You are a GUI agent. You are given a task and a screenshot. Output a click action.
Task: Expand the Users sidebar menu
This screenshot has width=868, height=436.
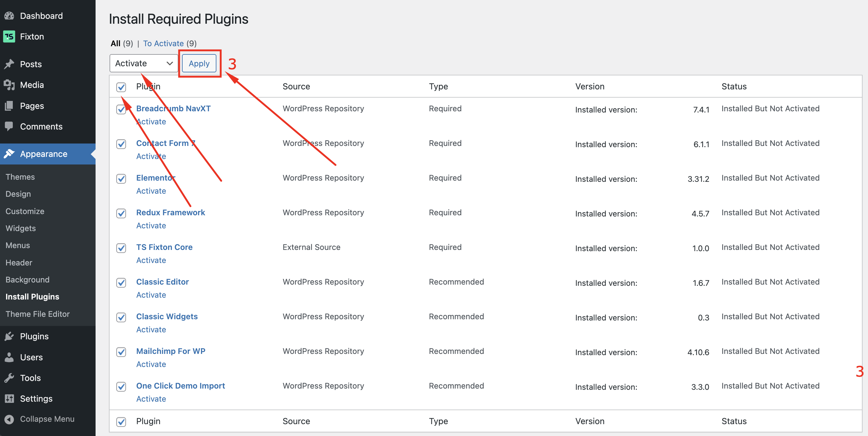click(x=31, y=357)
